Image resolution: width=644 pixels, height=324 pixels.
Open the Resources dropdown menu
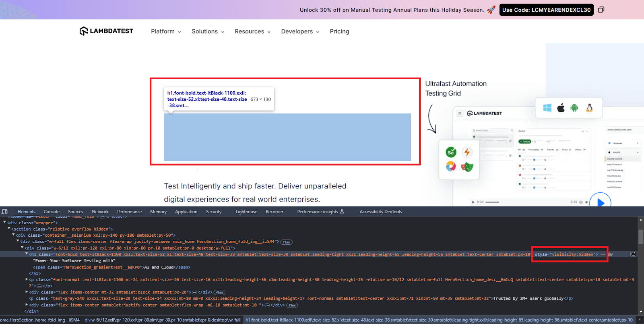coord(252,31)
